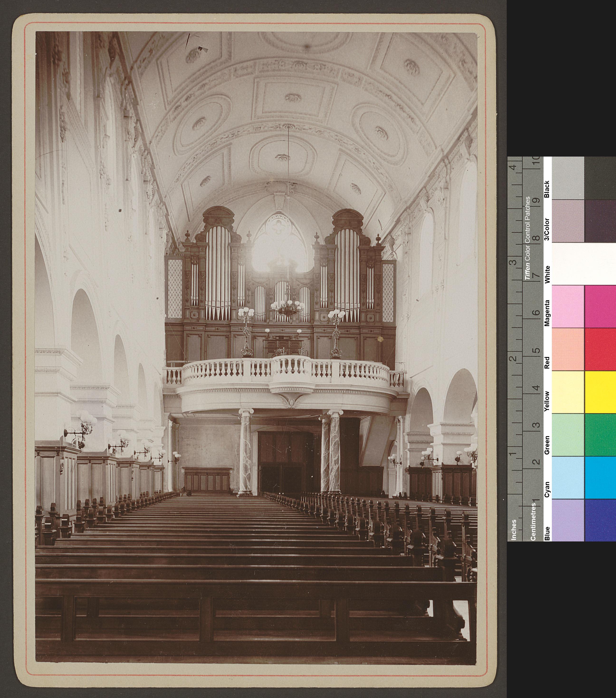Click the gray tint patch beside Black

coord(568,178)
